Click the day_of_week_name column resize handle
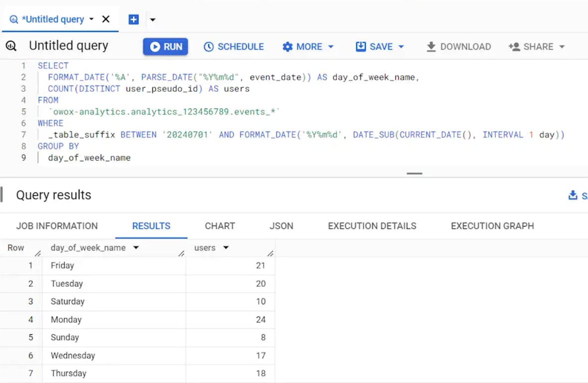Screen dimensions: 588x383 click(181, 253)
